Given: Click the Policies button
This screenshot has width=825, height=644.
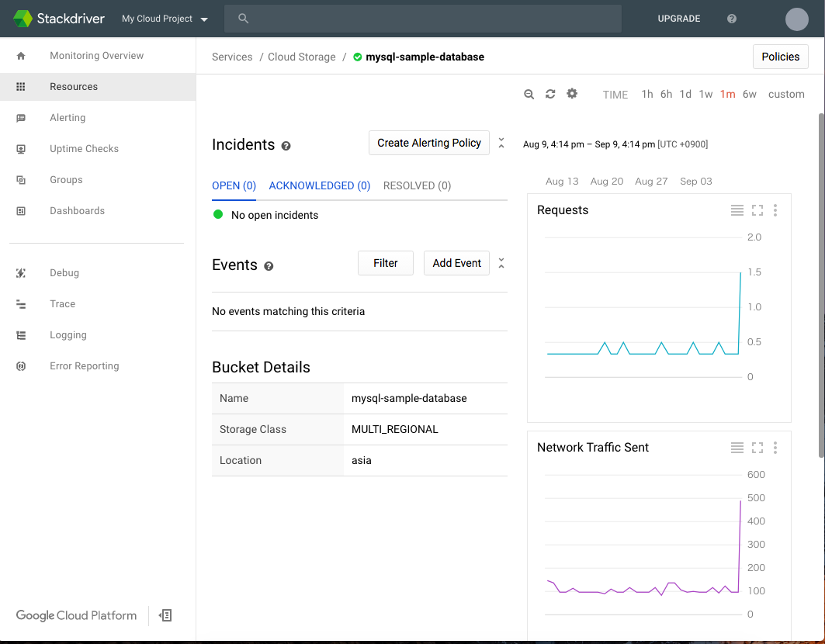Looking at the screenshot, I should [x=780, y=57].
